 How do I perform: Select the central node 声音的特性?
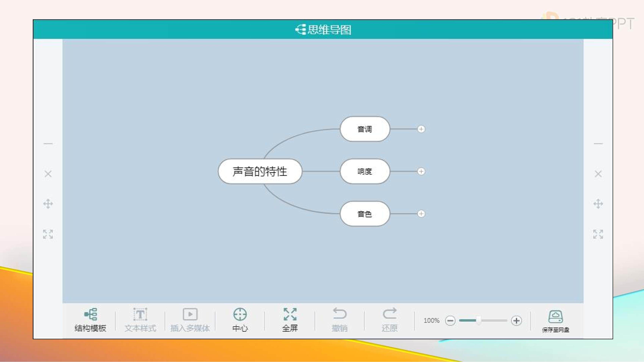pos(260,171)
